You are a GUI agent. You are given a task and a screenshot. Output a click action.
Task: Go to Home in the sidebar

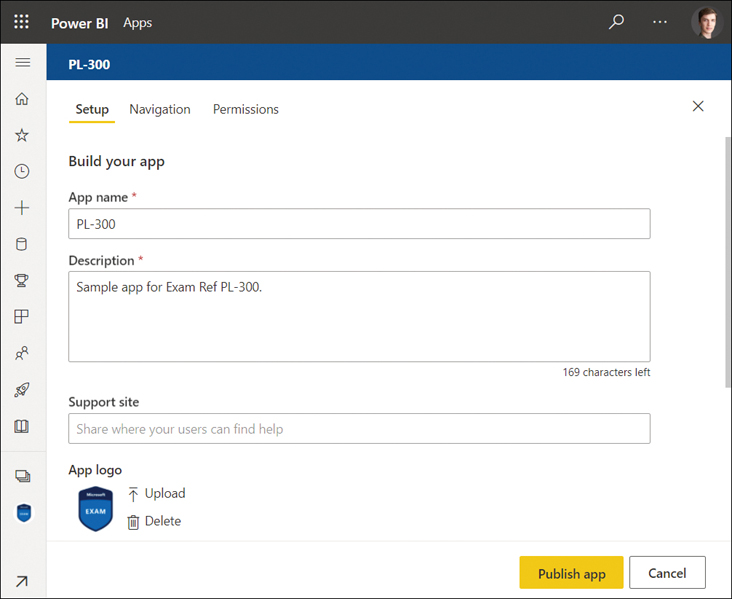[x=22, y=99]
